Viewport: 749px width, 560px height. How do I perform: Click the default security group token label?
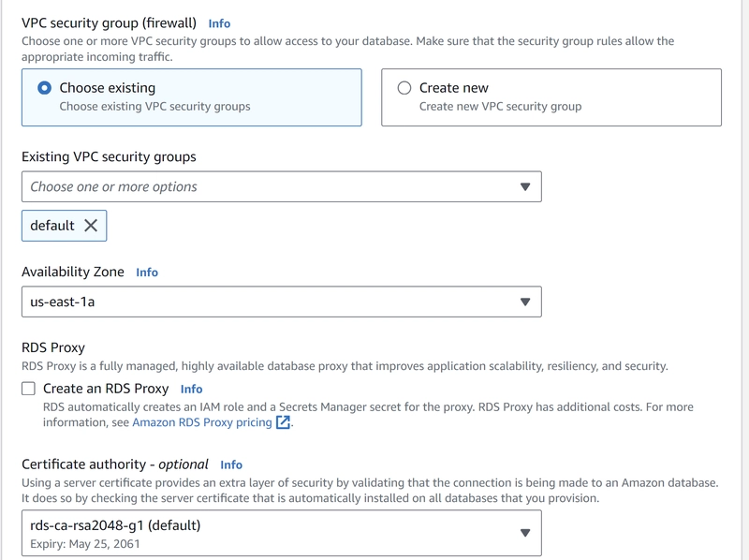point(52,226)
